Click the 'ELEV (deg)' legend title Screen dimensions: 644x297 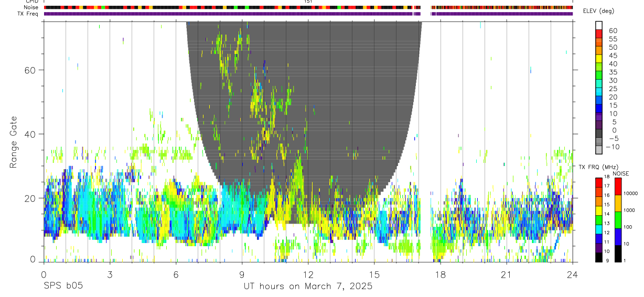click(598, 11)
